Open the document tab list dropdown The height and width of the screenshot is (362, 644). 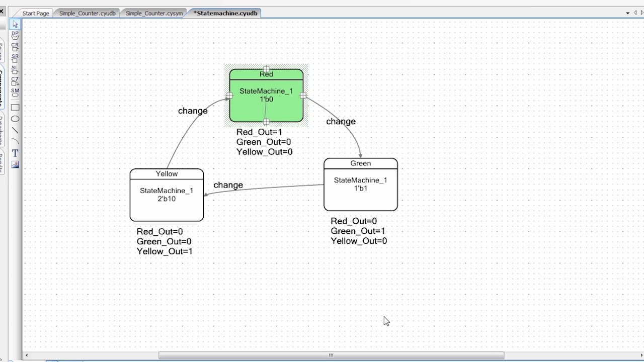627,13
